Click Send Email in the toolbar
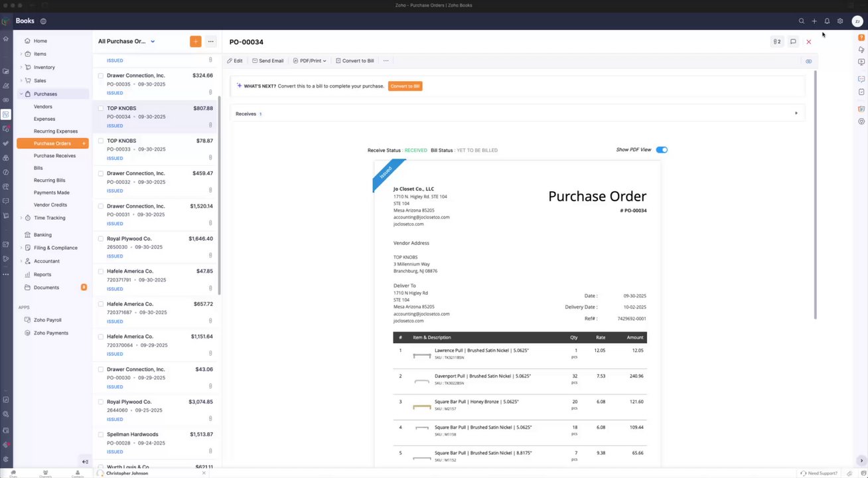Image resolution: width=868 pixels, height=478 pixels. pyautogui.click(x=267, y=60)
